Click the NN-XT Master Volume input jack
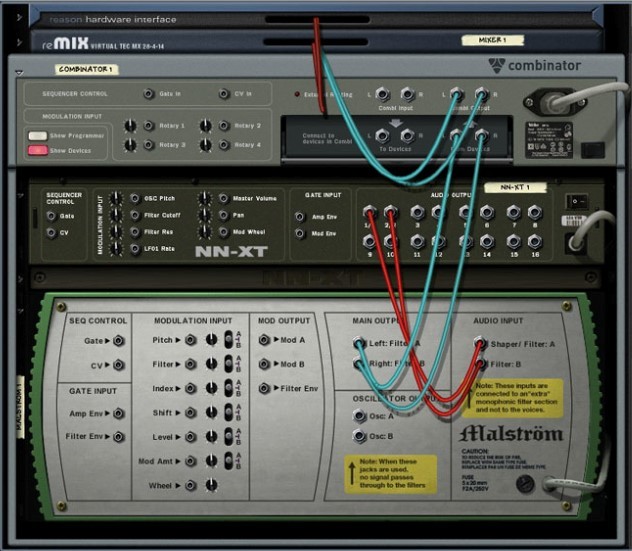The width and height of the screenshot is (632, 551). pyautogui.click(x=224, y=198)
